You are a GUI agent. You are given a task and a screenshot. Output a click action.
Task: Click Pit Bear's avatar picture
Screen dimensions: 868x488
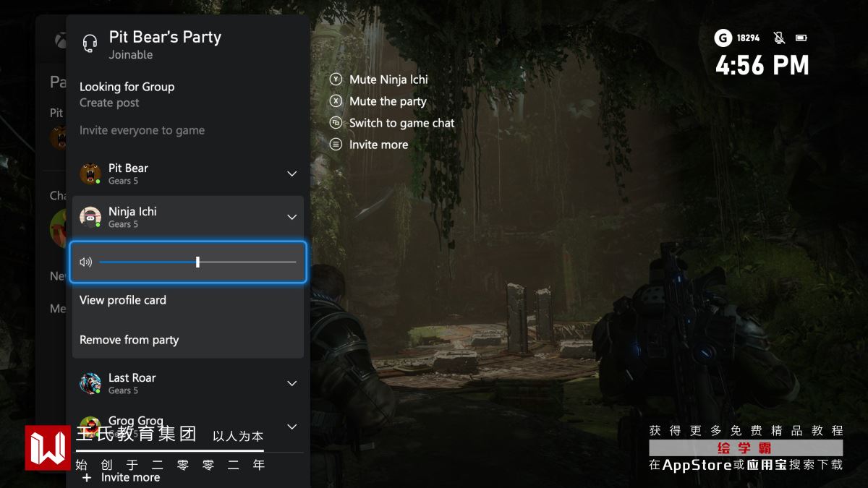tap(90, 174)
